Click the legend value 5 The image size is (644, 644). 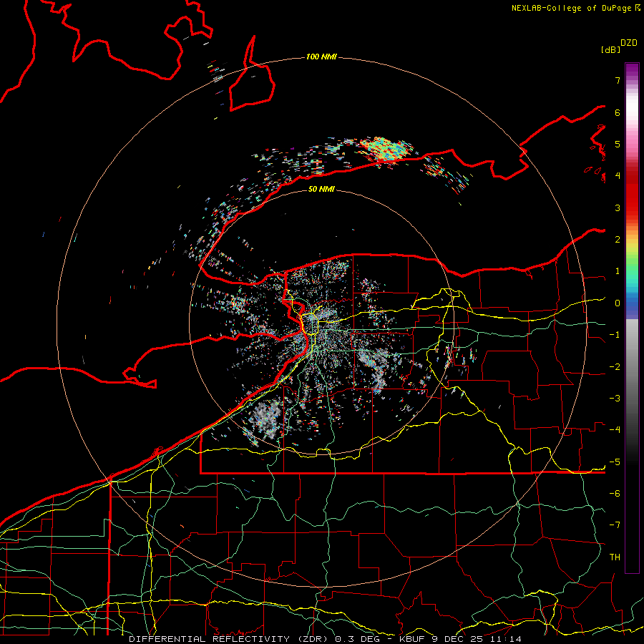[x=618, y=144]
